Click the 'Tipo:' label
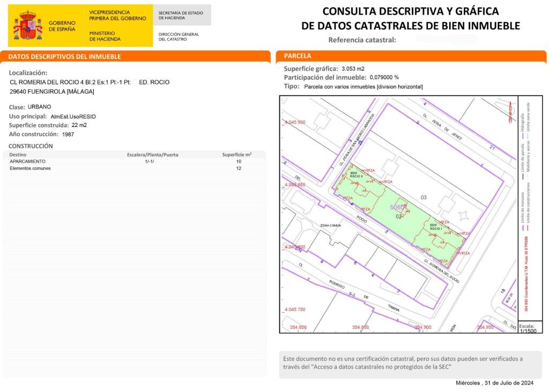This screenshot has height=392, width=549. pos(291,86)
